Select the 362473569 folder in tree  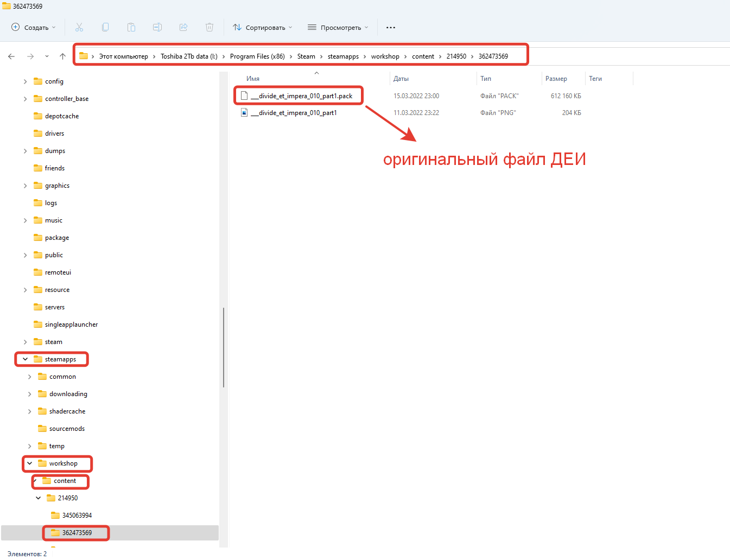77,533
